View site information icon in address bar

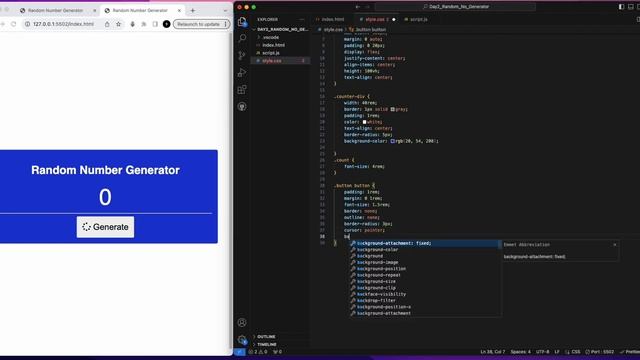27,24
